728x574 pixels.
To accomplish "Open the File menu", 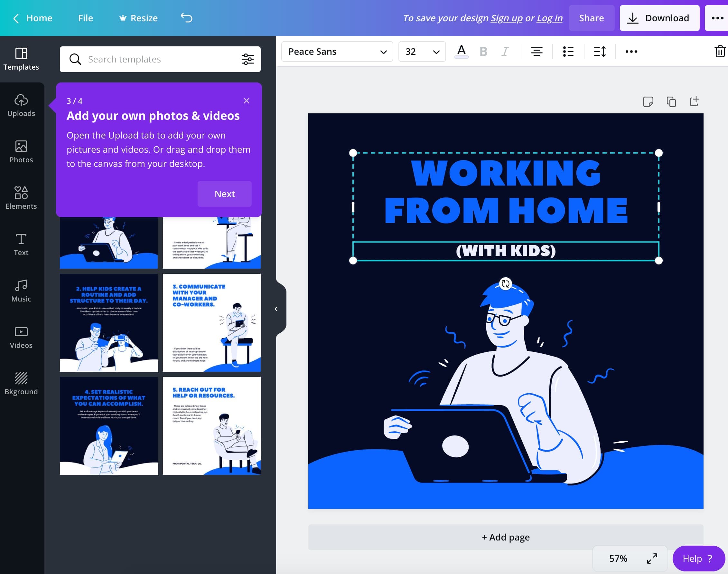I will click(86, 18).
